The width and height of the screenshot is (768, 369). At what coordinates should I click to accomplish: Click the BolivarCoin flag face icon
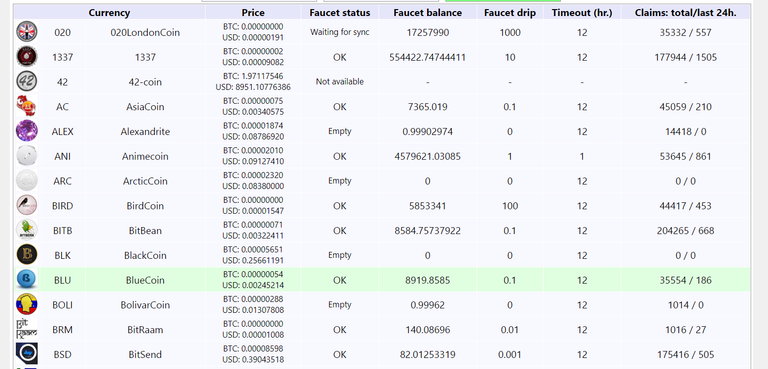[x=26, y=304]
